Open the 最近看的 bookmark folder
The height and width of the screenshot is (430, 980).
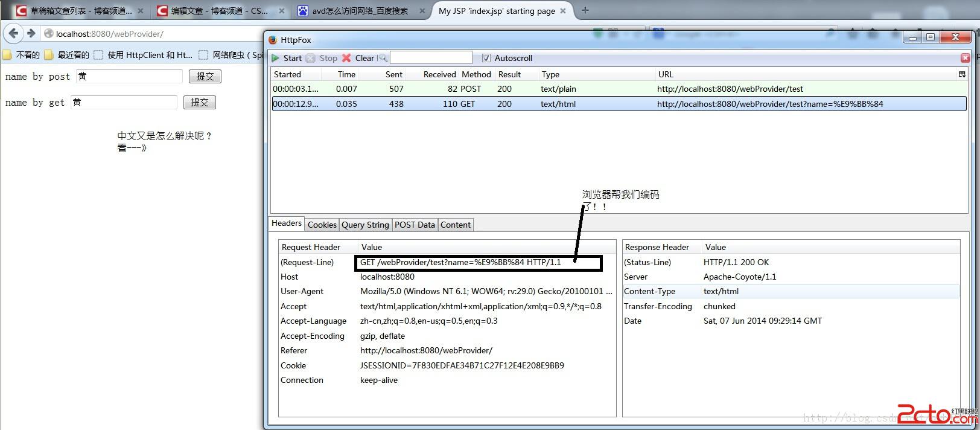(x=66, y=55)
